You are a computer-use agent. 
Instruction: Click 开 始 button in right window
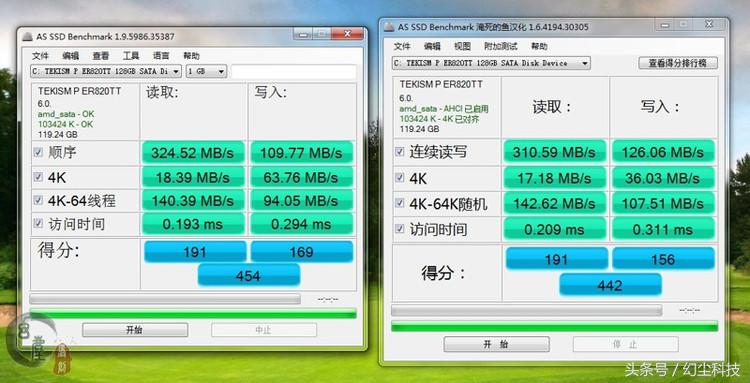click(x=496, y=344)
